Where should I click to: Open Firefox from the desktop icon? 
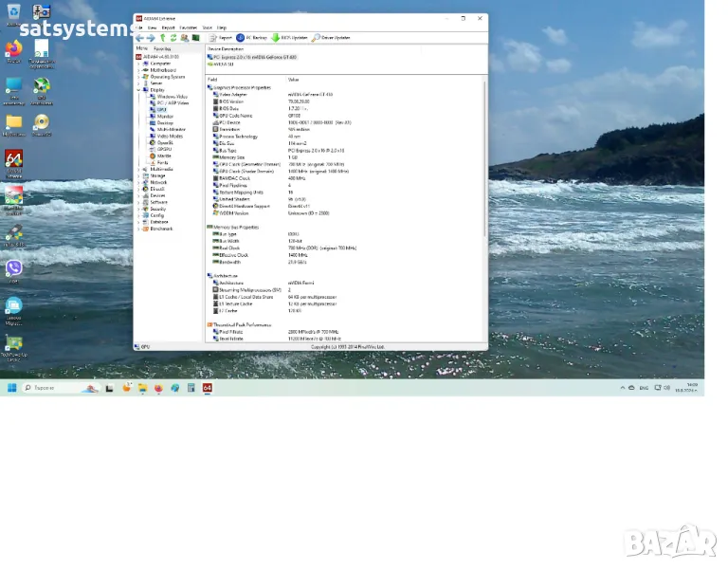pyautogui.click(x=13, y=48)
